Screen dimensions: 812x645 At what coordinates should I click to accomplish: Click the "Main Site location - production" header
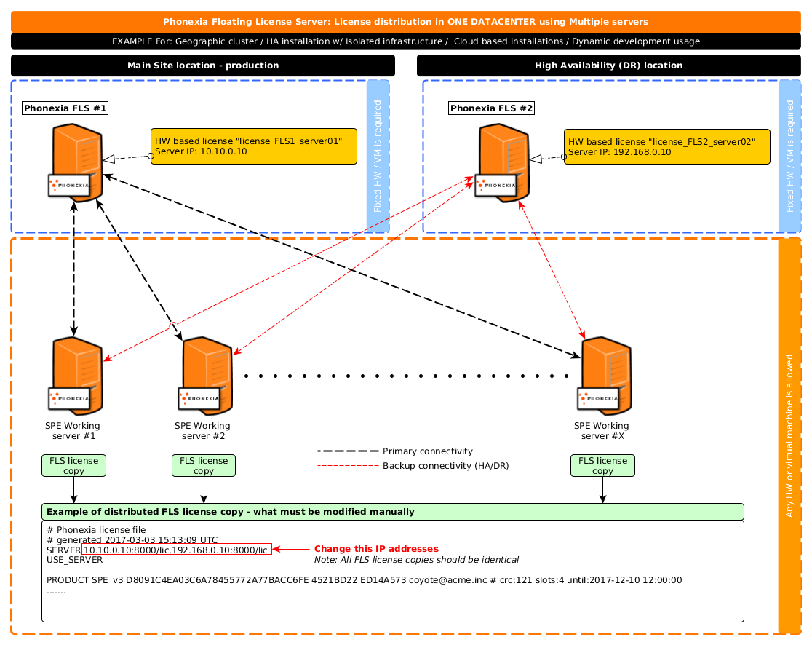tap(203, 66)
